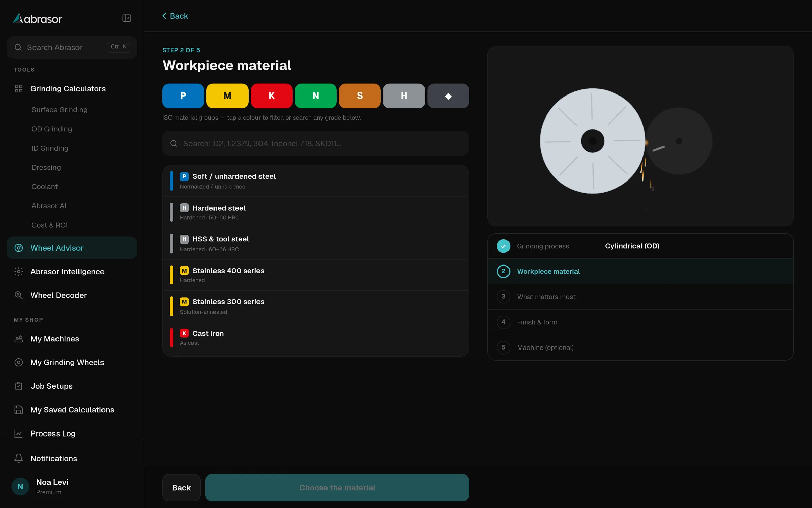Click the Notifications bell icon
Image resolution: width=812 pixels, height=508 pixels.
[x=19, y=458]
